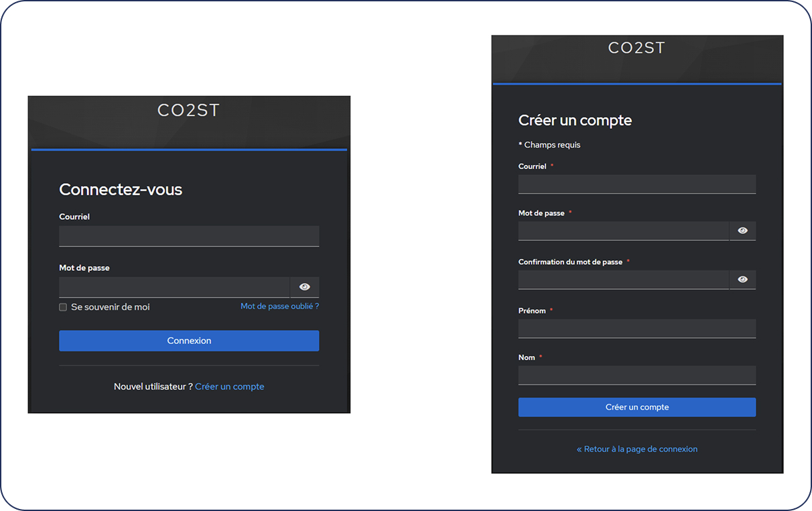Toggle visibility of password confirmation field
Image resolution: width=812 pixels, height=511 pixels.
click(x=742, y=280)
